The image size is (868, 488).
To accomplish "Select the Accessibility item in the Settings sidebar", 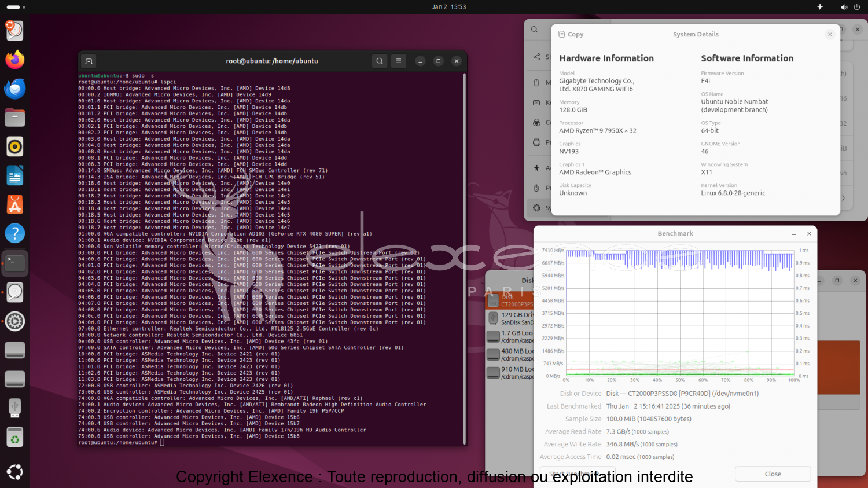I will click(x=542, y=168).
